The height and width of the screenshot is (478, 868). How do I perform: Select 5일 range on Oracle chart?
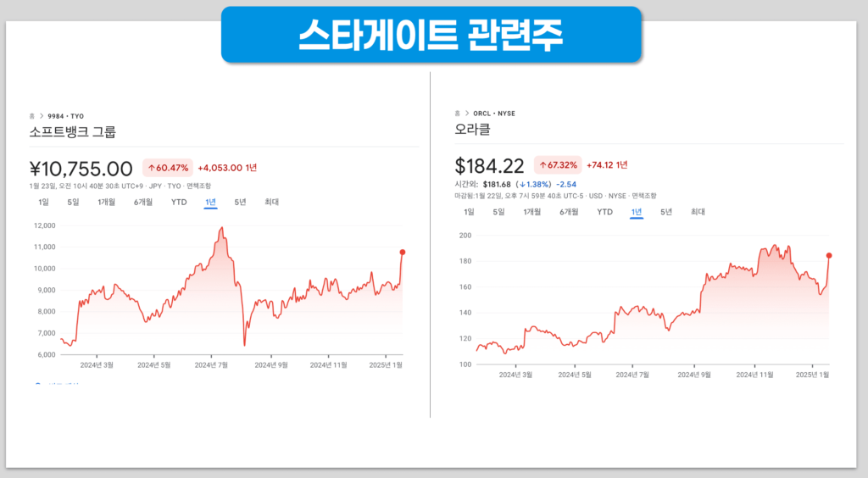[x=498, y=213]
